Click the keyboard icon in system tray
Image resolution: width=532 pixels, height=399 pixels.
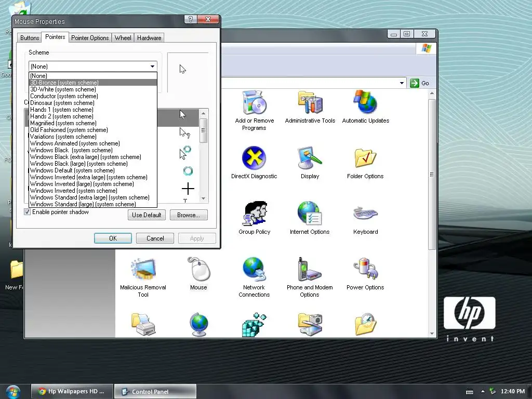tap(470, 392)
